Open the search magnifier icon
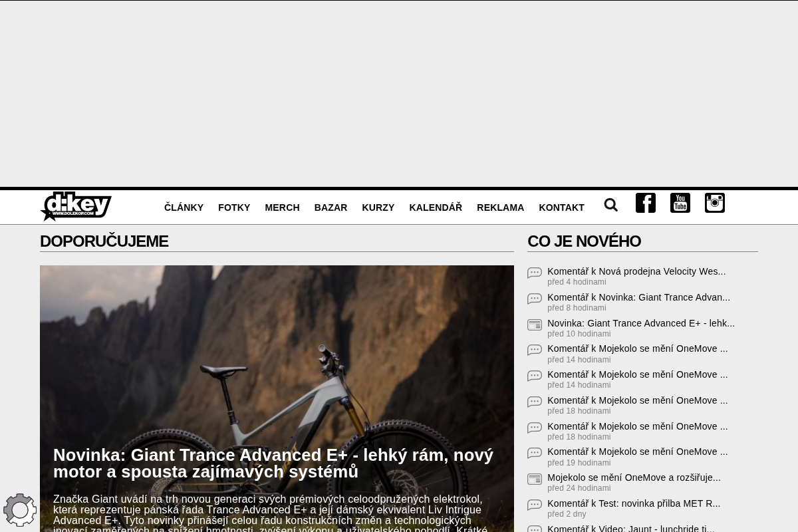 pyautogui.click(x=611, y=205)
